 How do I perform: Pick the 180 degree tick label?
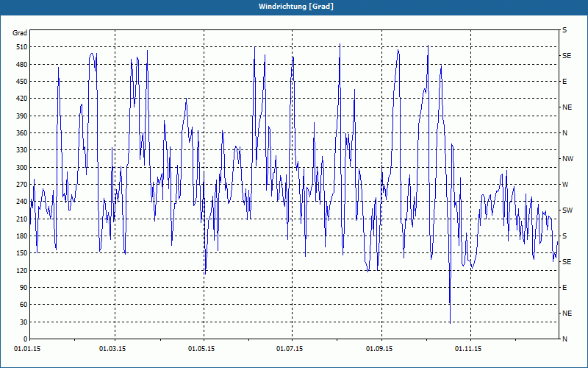point(22,236)
